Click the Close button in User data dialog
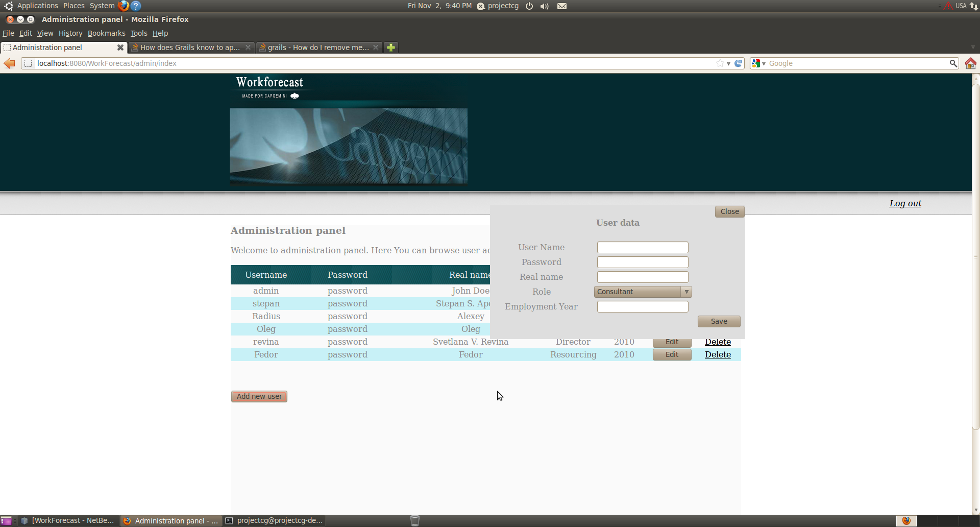The width and height of the screenshot is (980, 527). 729,211
